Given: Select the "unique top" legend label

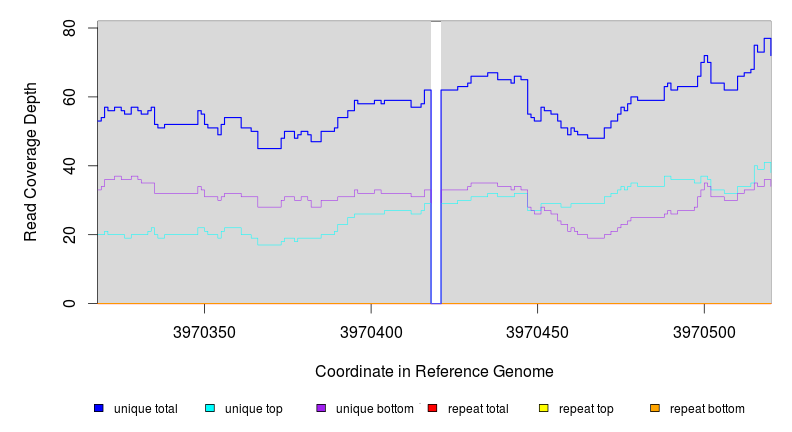Looking at the screenshot, I should 254,409.
